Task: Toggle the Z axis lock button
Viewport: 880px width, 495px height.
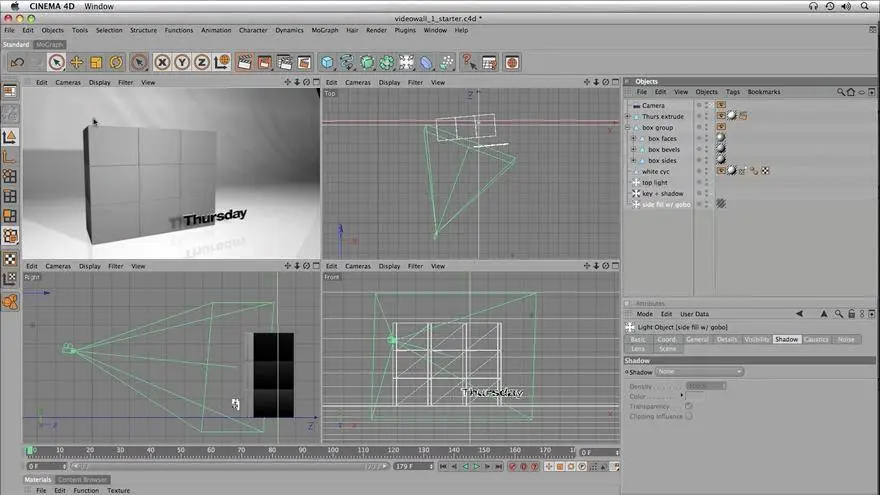Action: 202,62
